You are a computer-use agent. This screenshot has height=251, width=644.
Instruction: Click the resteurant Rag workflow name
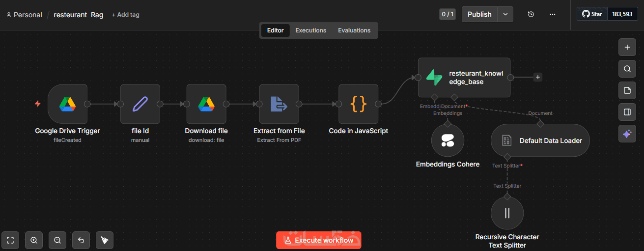[x=79, y=15]
